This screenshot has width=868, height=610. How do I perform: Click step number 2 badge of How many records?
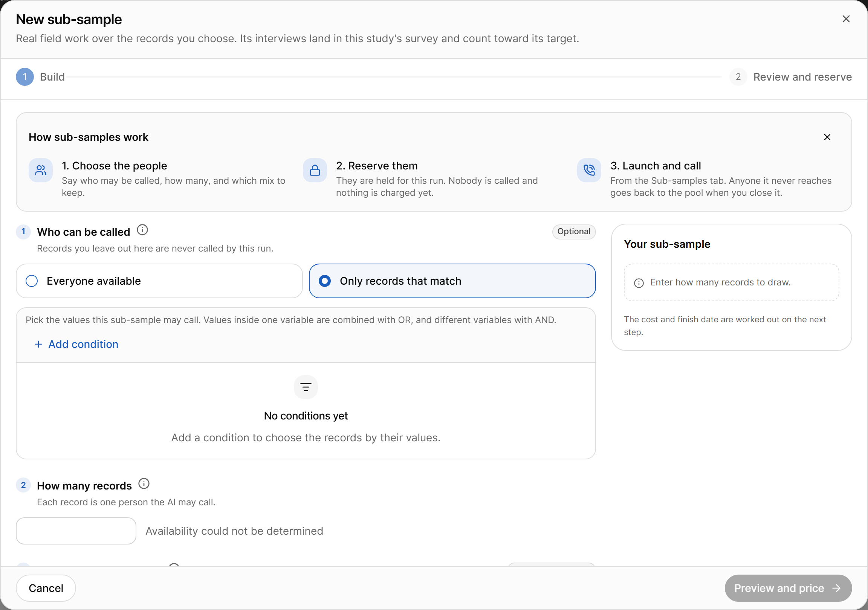click(x=23, y=485)
